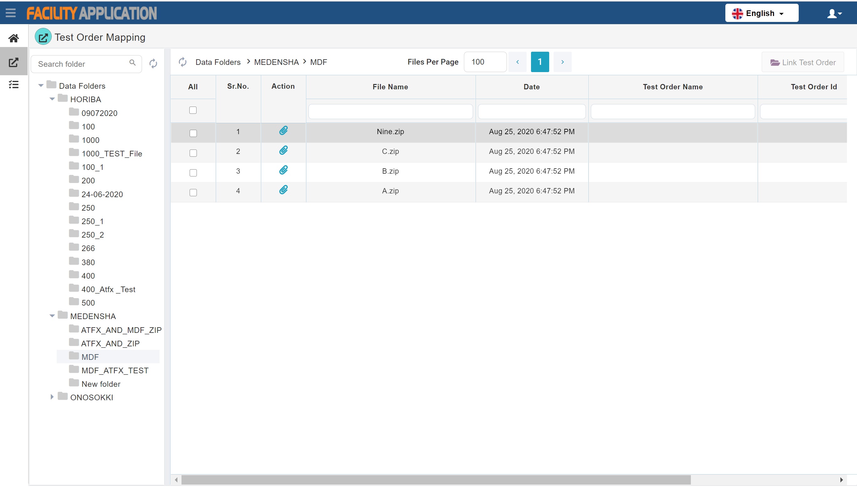The width and height of the screenshot is (857, 504).
Task: Collapse the Data Folders tree node
Action: coord(41,85)
